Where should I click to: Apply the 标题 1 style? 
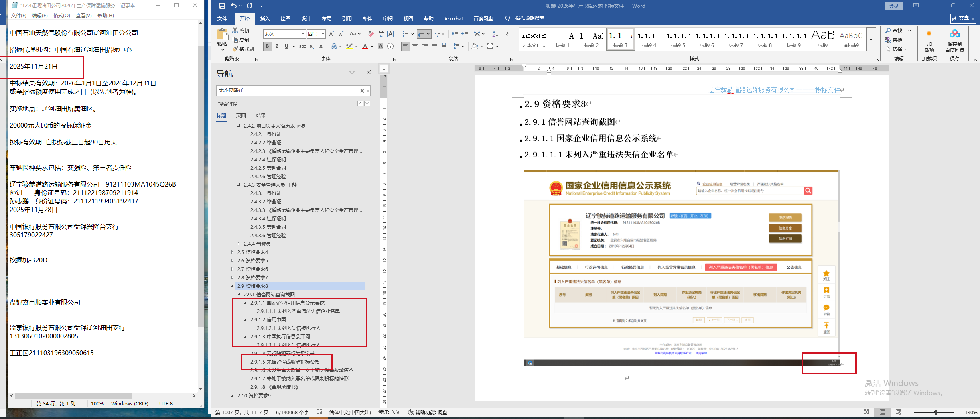pos(562,39)
